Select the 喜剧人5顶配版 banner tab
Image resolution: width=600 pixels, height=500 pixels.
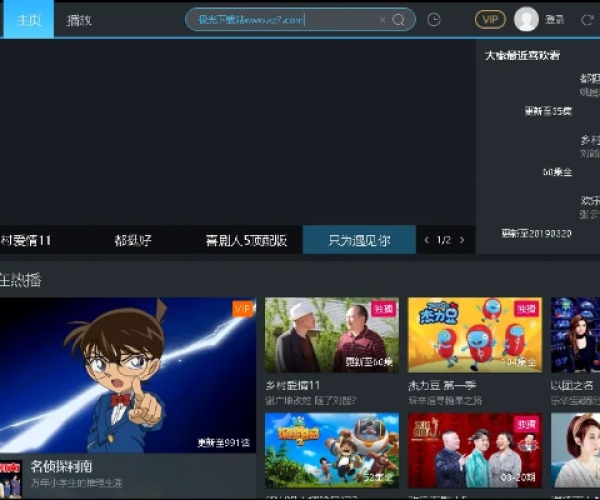coord(246,240)
